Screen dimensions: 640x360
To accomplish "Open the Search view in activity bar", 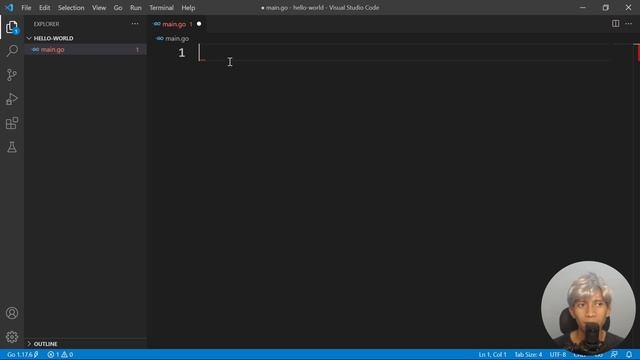I will coord(12,51).
